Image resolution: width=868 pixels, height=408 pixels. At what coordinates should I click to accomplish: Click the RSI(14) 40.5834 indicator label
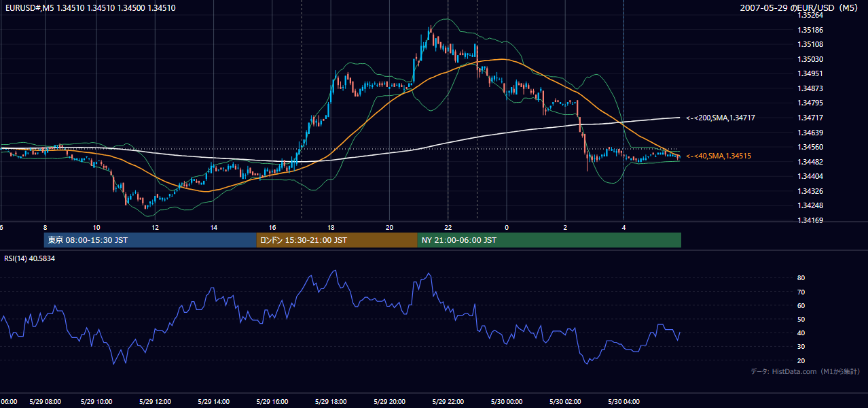coord(30,258)
